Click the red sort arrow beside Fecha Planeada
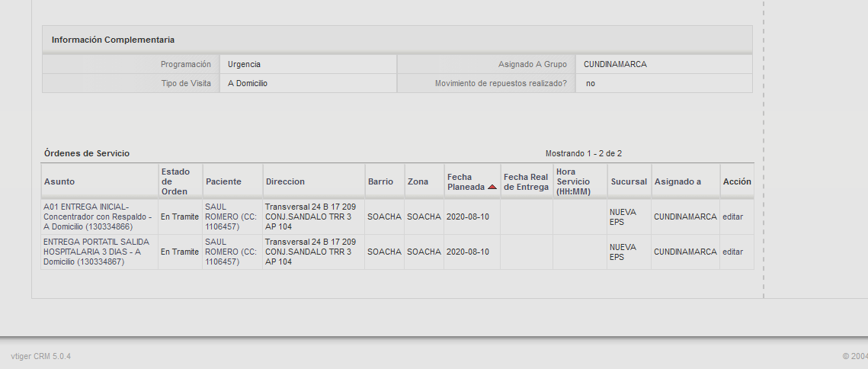Image resolution: width=868 pixels, height=369 pixels. tap(492, 188)
